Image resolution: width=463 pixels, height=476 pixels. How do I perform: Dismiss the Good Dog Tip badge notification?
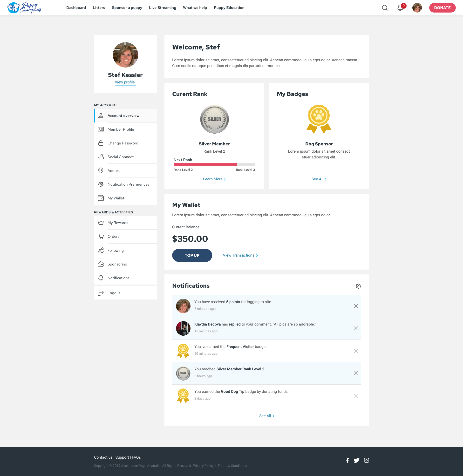tap(355, 395)
